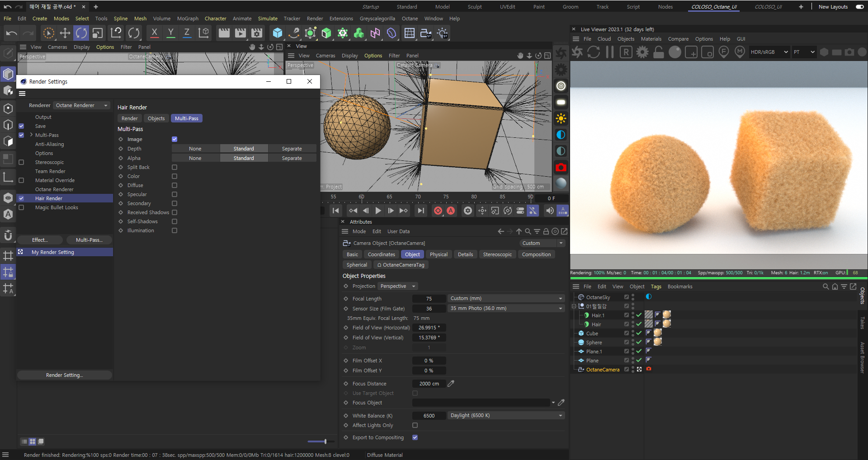Open HDR/sRGB dropdown in Live Viewer
868x460 pixels.
[769, 52]
